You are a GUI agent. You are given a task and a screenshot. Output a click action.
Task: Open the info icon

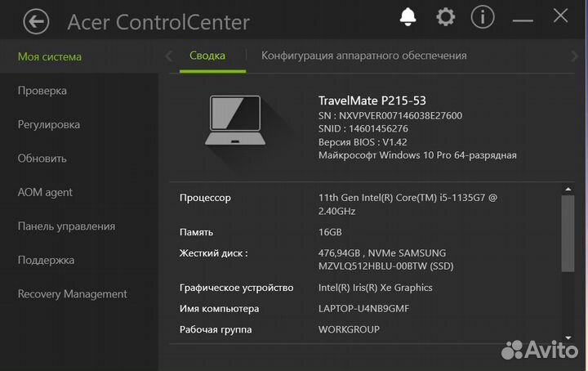483,17
